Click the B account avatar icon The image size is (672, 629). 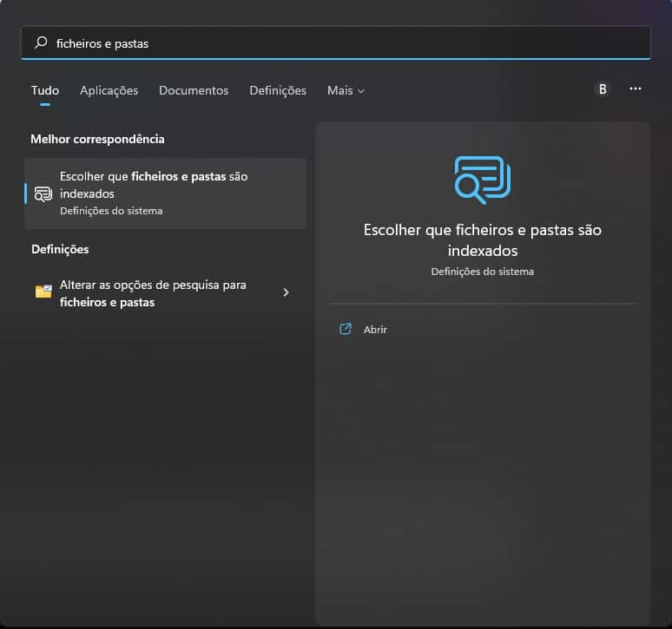(x=603, y=88)
